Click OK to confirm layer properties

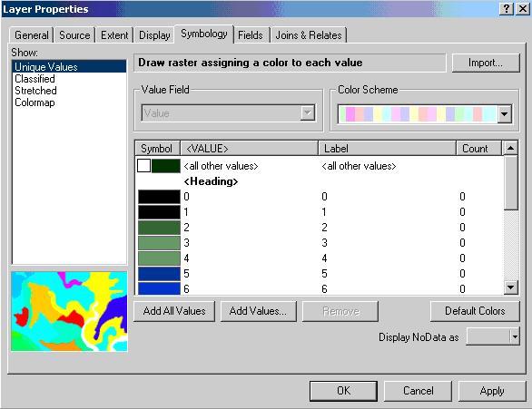[343, 391]
